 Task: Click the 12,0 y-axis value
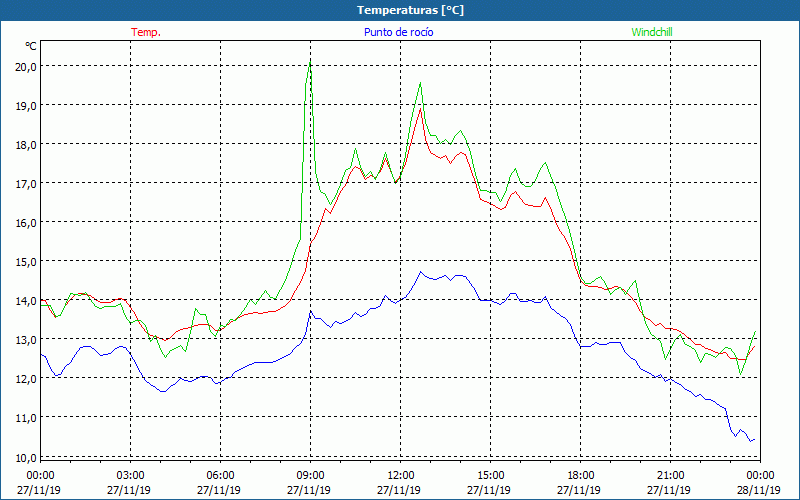click(x=25, y=379)
